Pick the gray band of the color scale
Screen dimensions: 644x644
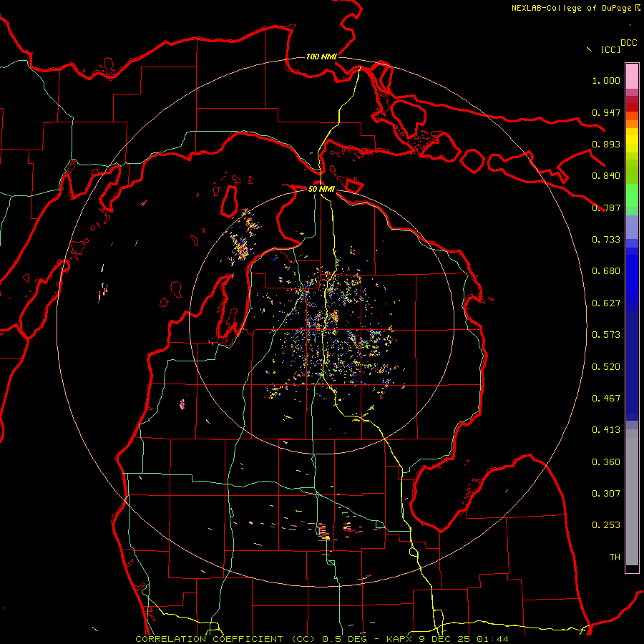pyautogui.click(x=632, y=497)
